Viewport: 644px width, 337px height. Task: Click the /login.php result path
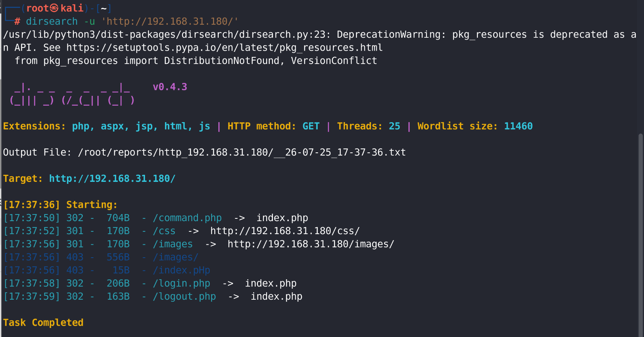click(x=181, y=284)
